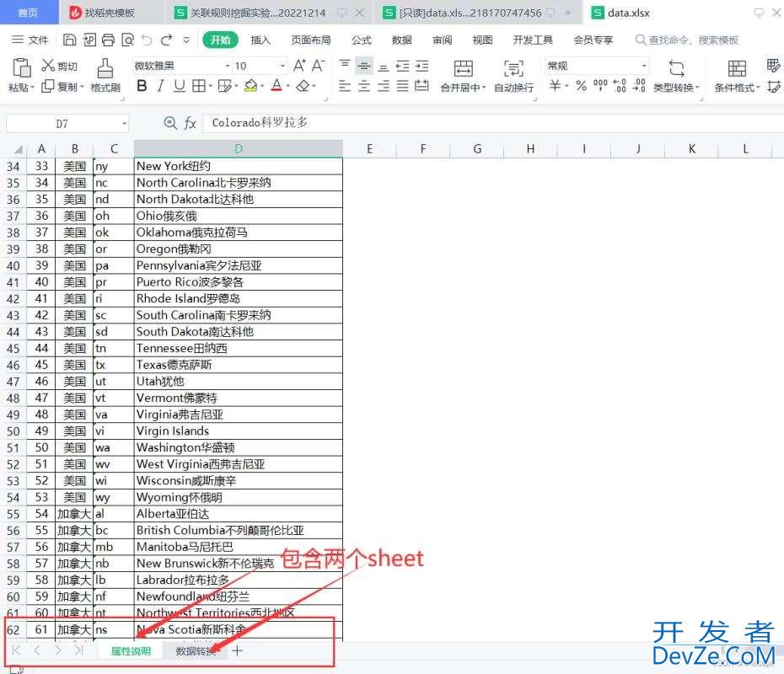Click the Cut scissors icon
784x674 pixels.
pos(48,65)
